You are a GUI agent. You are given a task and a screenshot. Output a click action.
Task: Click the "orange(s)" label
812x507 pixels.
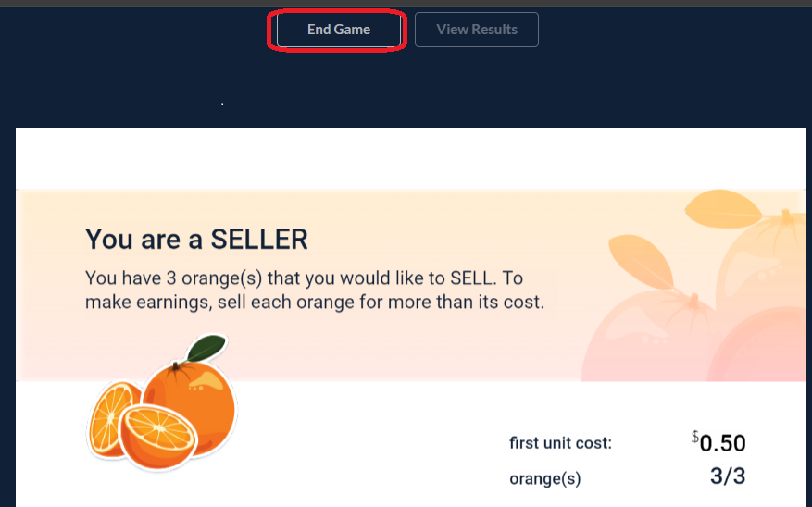pyautogui.click(x=545, y=479)
